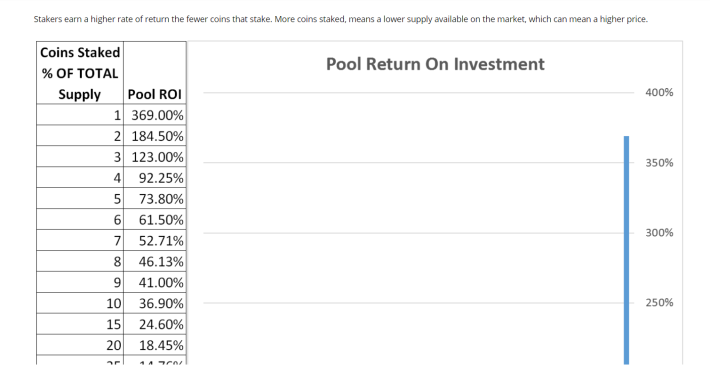This screenshot has height=365, width=710.
Task: Select the blue 369% bar in chart
Action: (x=626, y=250)
